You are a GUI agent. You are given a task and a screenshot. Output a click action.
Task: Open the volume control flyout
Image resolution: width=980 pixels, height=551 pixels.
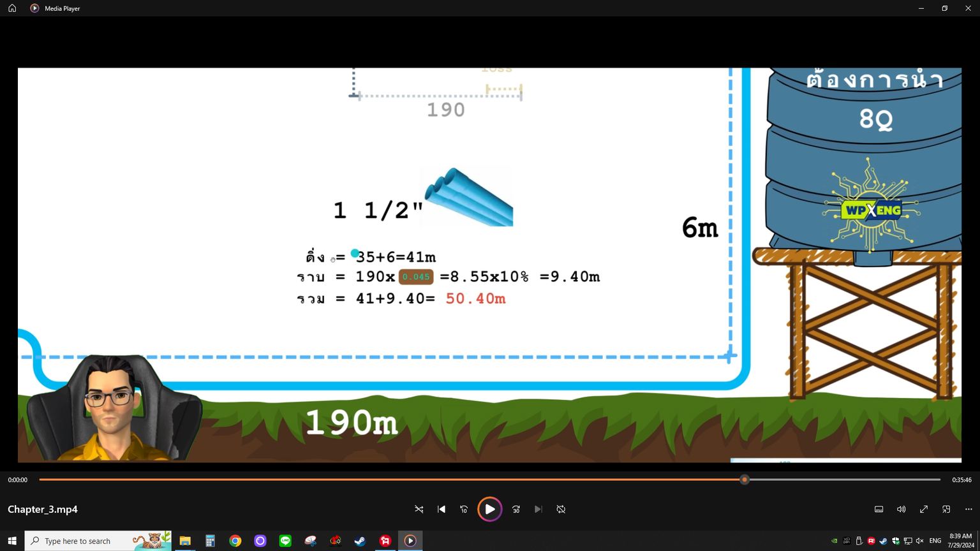click(901, 510)
